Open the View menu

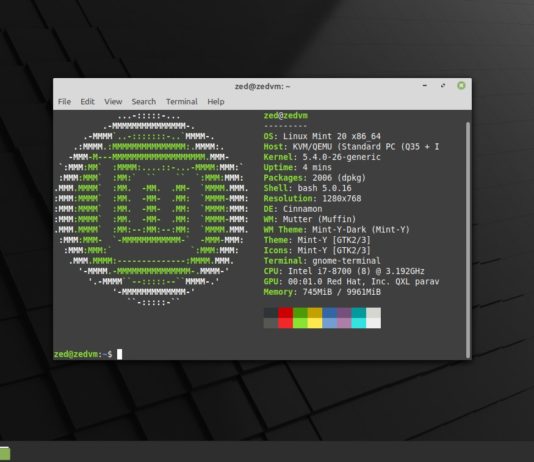tap(113, 101)
